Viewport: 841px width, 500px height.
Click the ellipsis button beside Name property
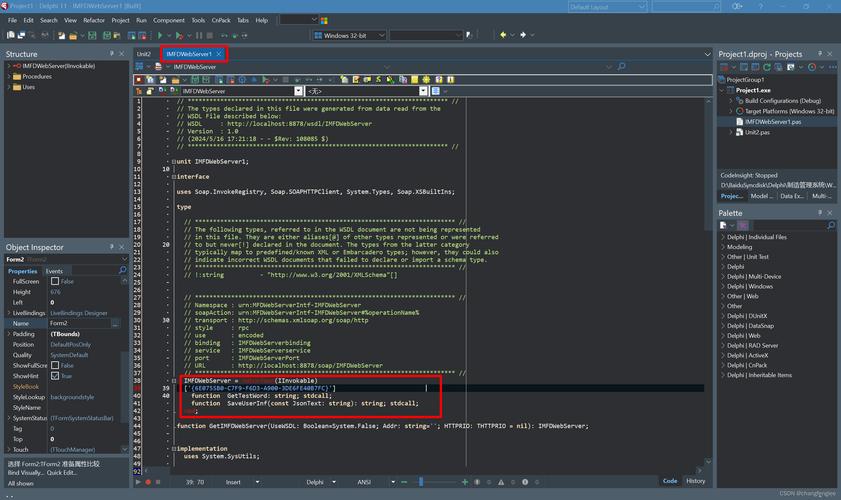[115, 323]
